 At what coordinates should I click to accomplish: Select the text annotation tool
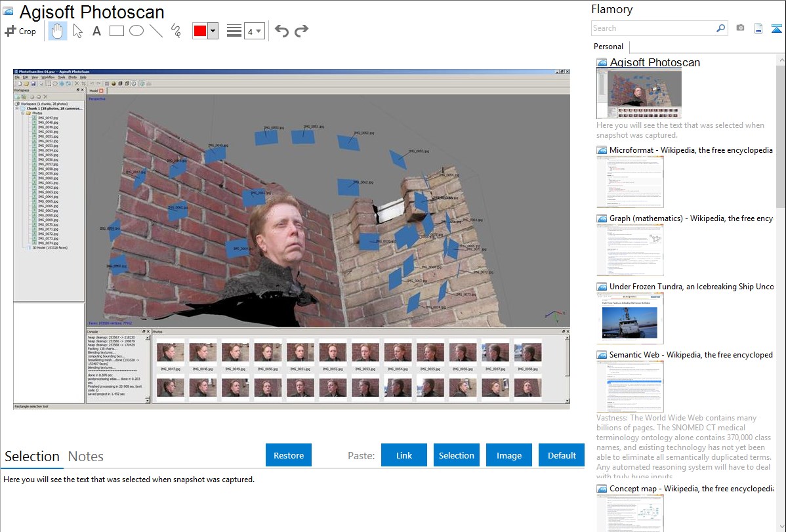96,31
